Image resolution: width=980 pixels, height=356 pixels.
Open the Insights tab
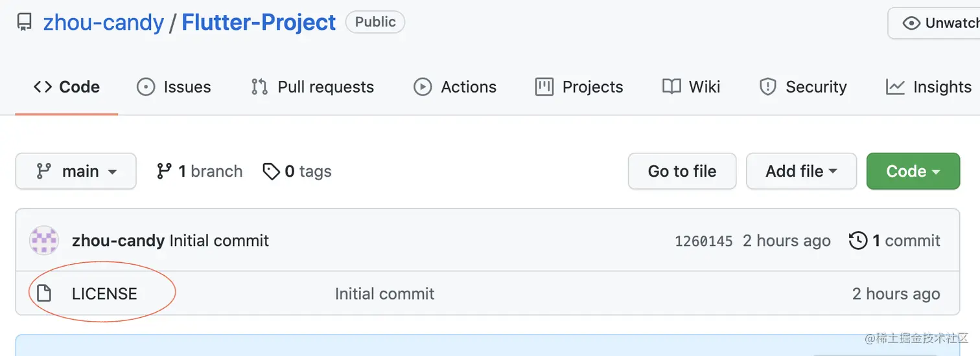pos(929,87)
